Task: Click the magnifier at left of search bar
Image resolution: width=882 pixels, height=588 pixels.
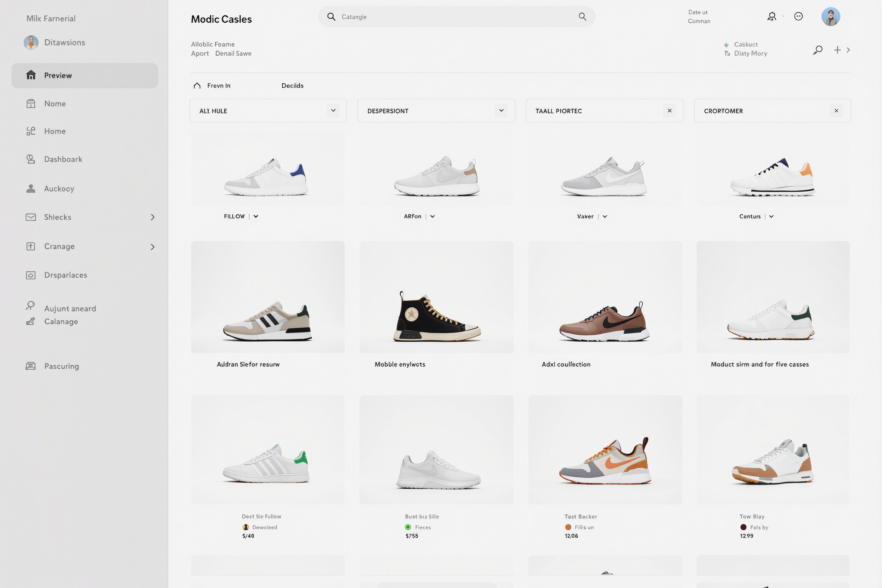Action: tap(331, 17)
